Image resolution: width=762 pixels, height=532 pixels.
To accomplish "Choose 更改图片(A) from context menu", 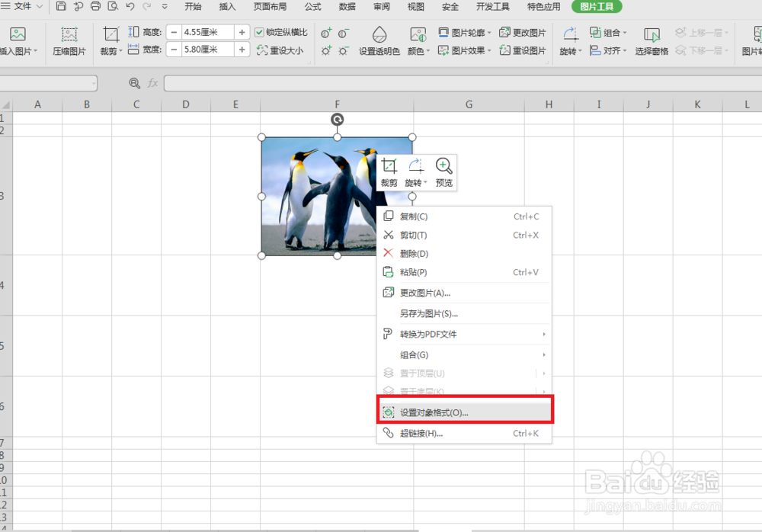I will tap(464, 293).
